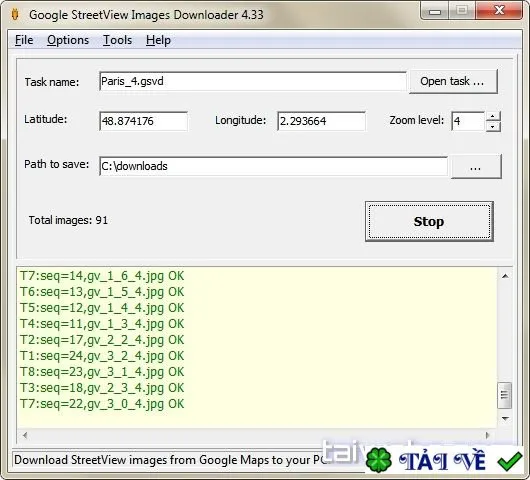Image resolution: width=530 pixels, height=480 pixels.
Task: Click the Open task button
Action: 453,81
